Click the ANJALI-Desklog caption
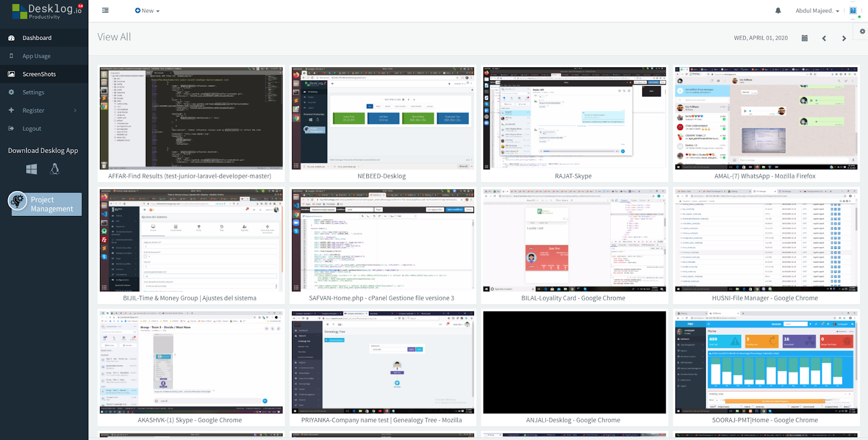Viewport: 868px width, 440px height. (x=573, y=420)
